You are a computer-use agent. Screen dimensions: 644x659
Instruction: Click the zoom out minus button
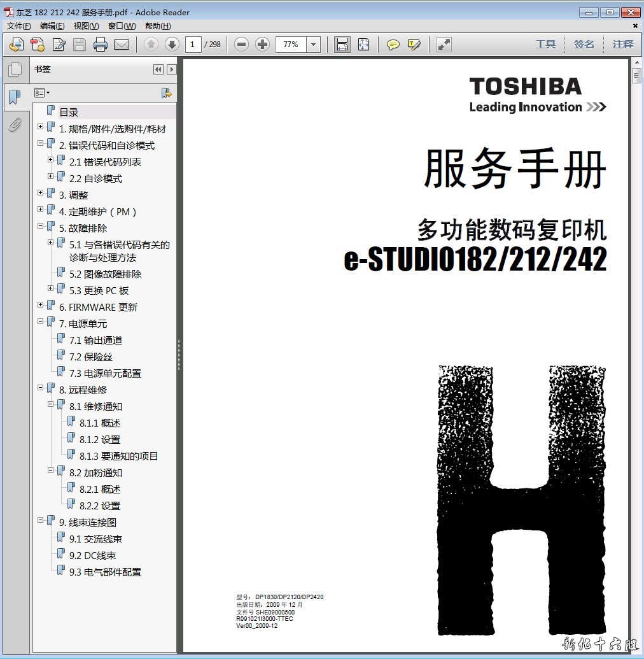click(241, 45)
